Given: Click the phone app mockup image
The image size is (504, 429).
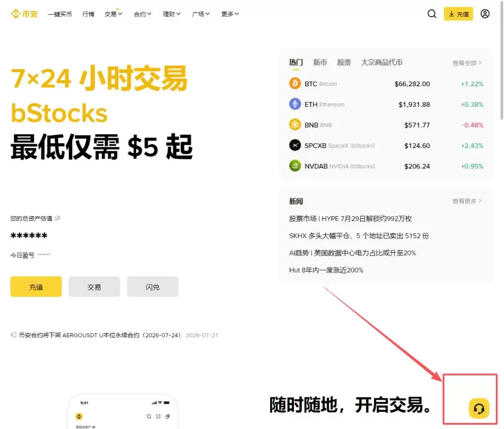Looking at the screenshot, I should tap(122, 411).
